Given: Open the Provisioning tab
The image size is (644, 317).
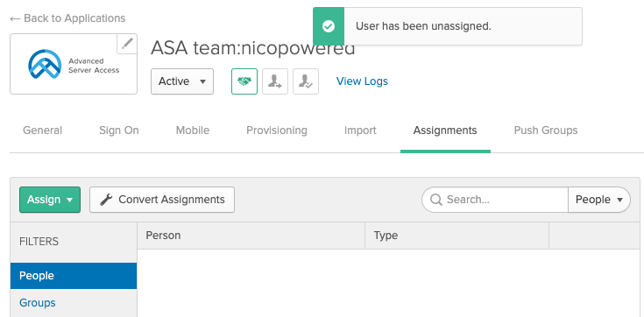Looking at the screenshot, I should (276, 130).
